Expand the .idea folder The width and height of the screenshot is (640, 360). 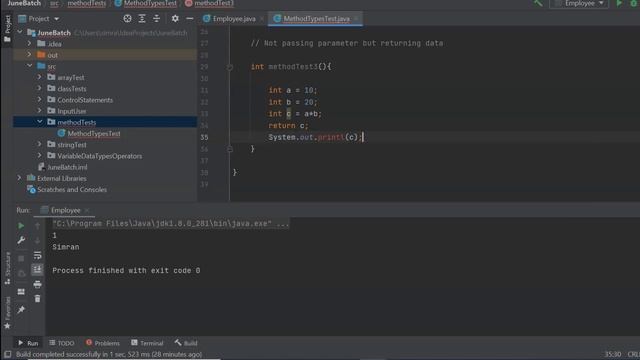(x=29, y=43)
